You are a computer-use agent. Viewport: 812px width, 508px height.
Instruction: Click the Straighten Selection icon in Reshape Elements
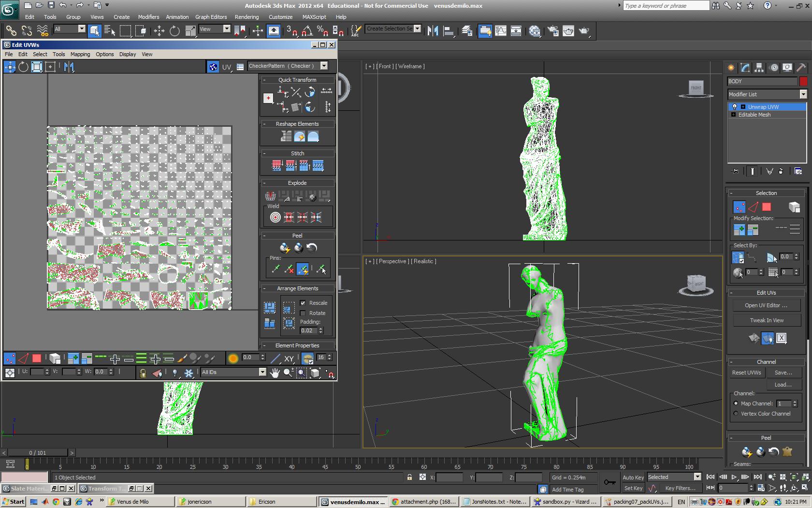(286, 137)
